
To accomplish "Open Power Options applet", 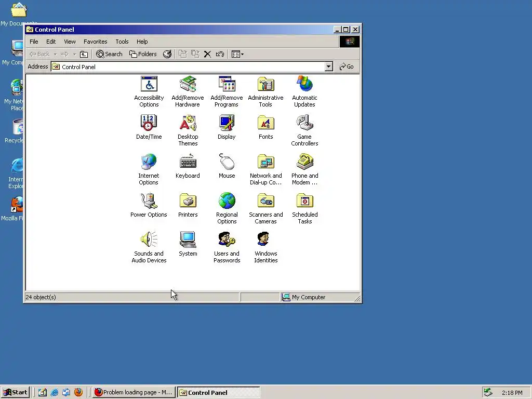I will (x=149, y=205).
